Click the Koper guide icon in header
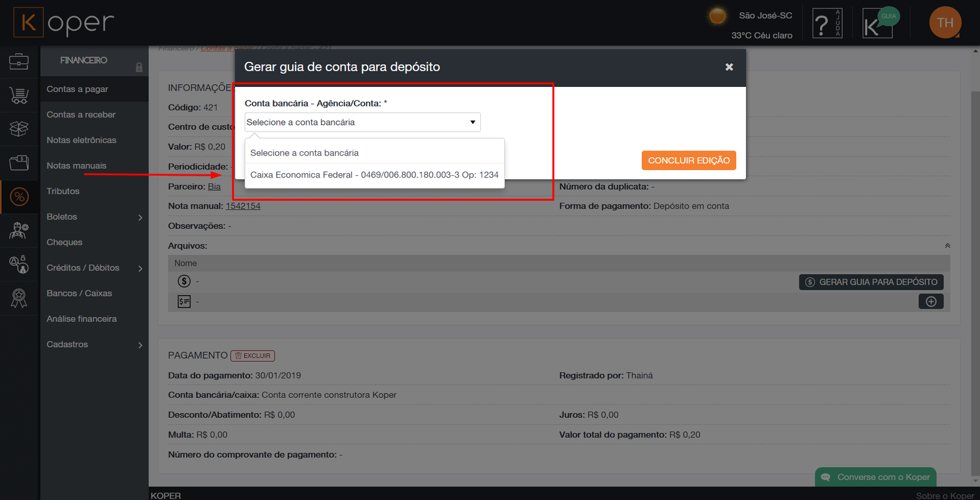 point(878,24)
